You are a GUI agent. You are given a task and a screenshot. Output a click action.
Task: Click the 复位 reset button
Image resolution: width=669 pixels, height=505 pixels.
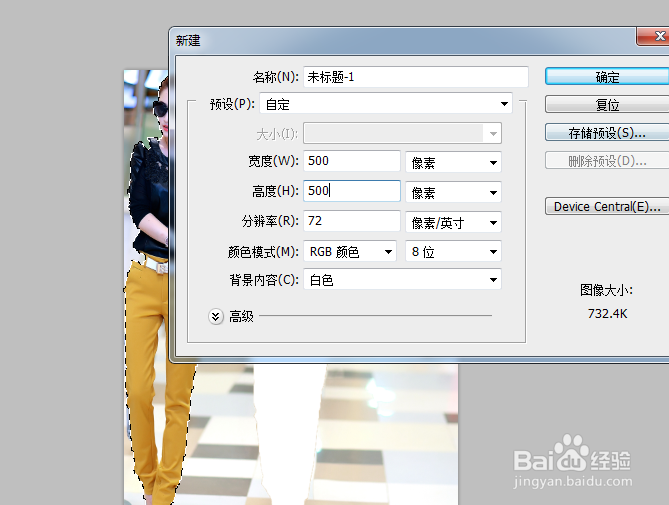tap(607, 104)
